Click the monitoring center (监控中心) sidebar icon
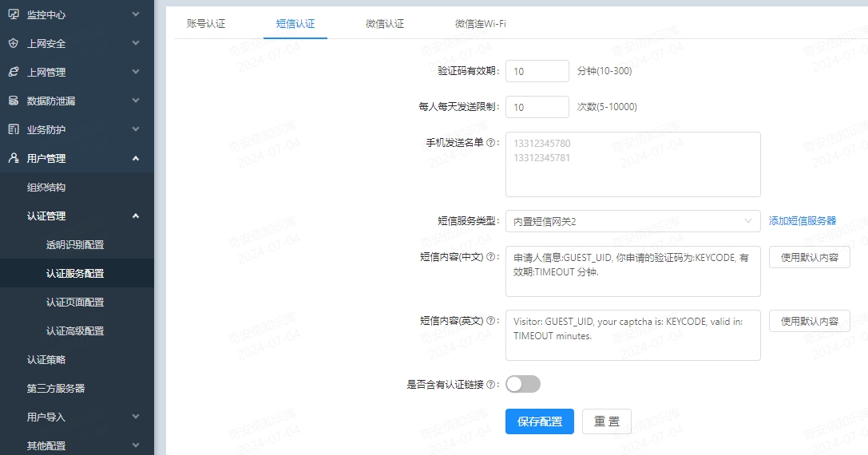868x455 pixels. click(x=13, y=14)
